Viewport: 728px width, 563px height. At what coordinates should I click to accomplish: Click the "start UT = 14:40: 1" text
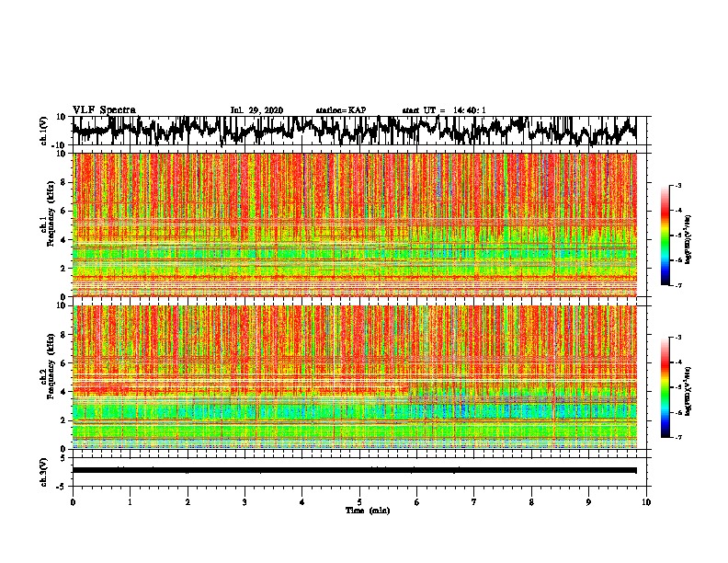[x=444, y=110]
